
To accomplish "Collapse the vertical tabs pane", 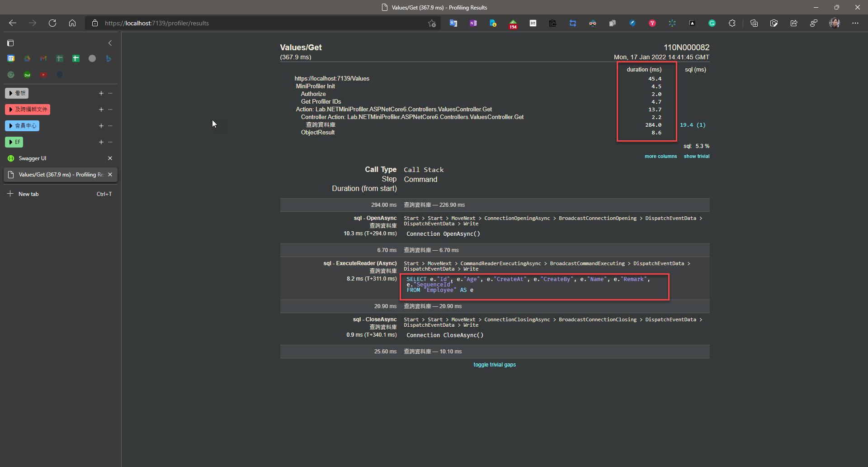I will (x=110, y=43).
